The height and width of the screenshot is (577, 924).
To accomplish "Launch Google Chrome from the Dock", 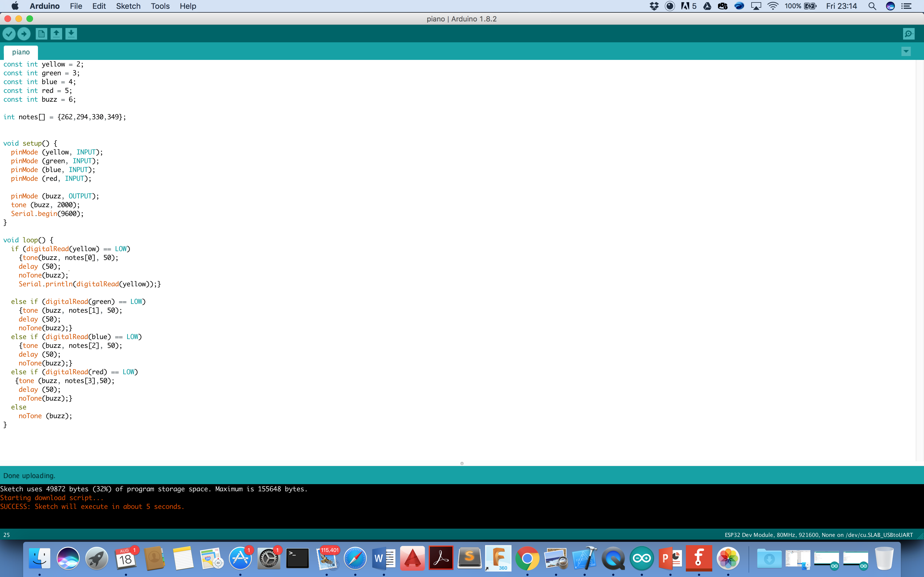I will click(x=527, y=558).
